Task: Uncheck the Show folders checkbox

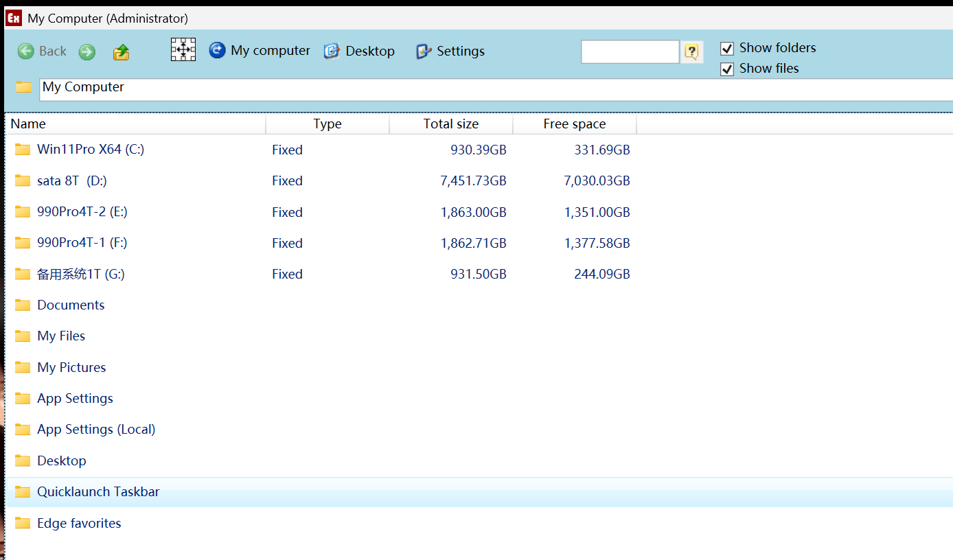Action: (726, 48)
